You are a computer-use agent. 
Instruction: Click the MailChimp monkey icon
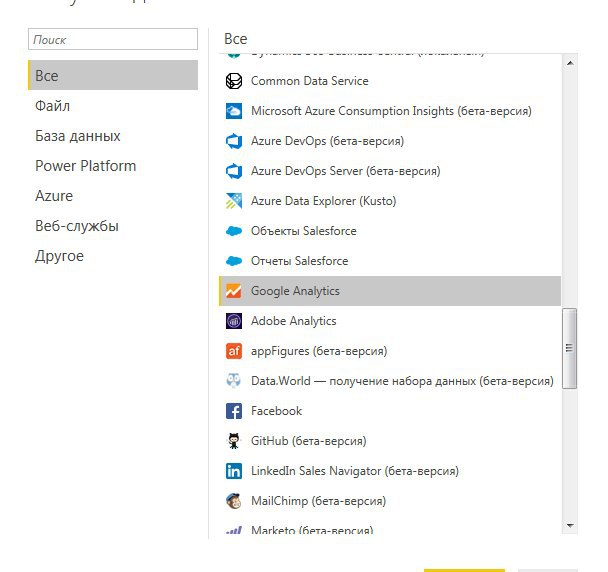tap(234, 501)
